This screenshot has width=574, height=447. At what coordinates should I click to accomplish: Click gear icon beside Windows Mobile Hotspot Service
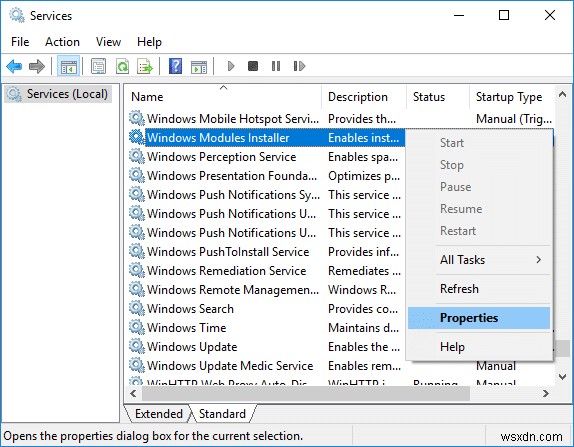[137, 118]
